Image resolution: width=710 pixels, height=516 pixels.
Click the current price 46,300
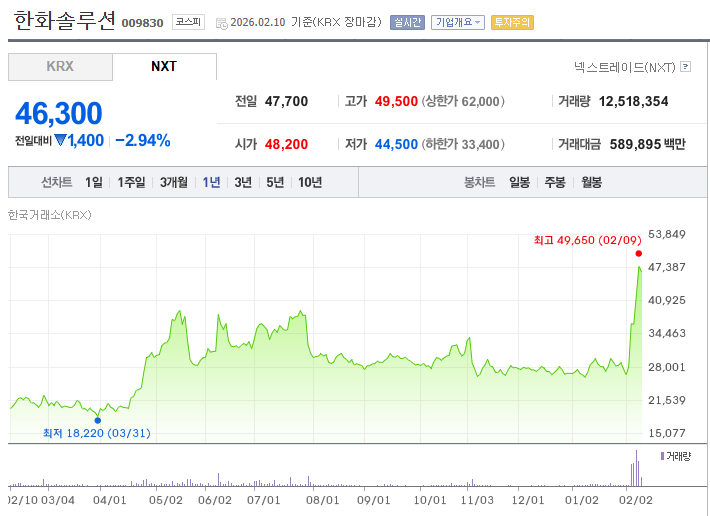pos(59,113)
